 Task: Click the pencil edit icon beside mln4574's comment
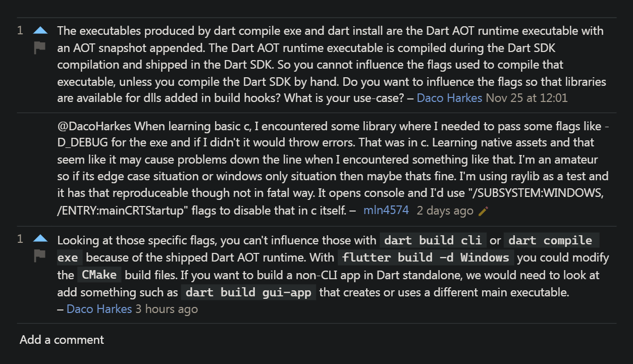coord(483,211)
